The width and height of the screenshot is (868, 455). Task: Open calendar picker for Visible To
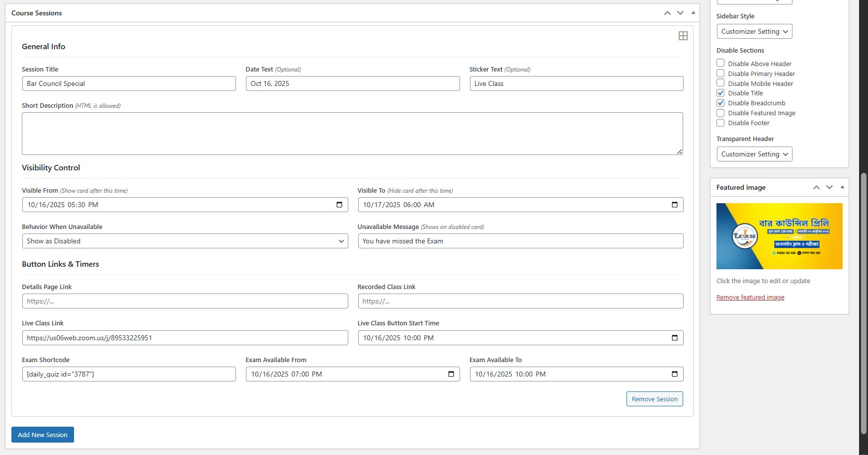pyautogui.click(x=674, y=205)
